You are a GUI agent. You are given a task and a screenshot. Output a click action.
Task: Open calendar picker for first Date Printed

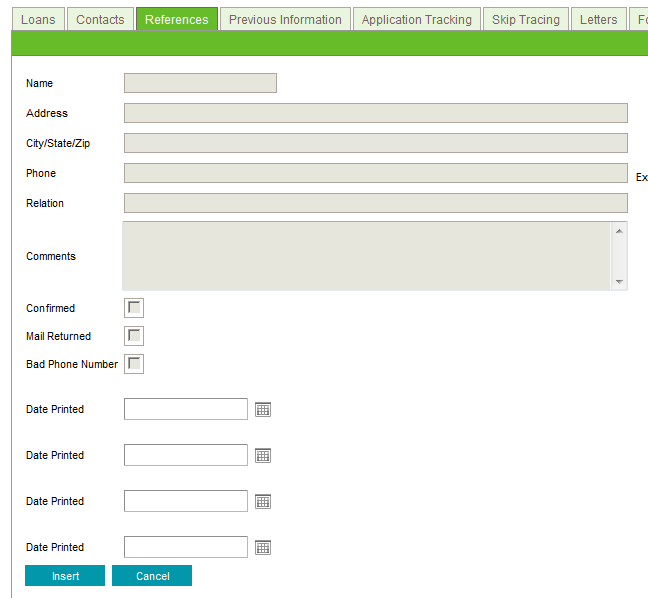(263, 409)
